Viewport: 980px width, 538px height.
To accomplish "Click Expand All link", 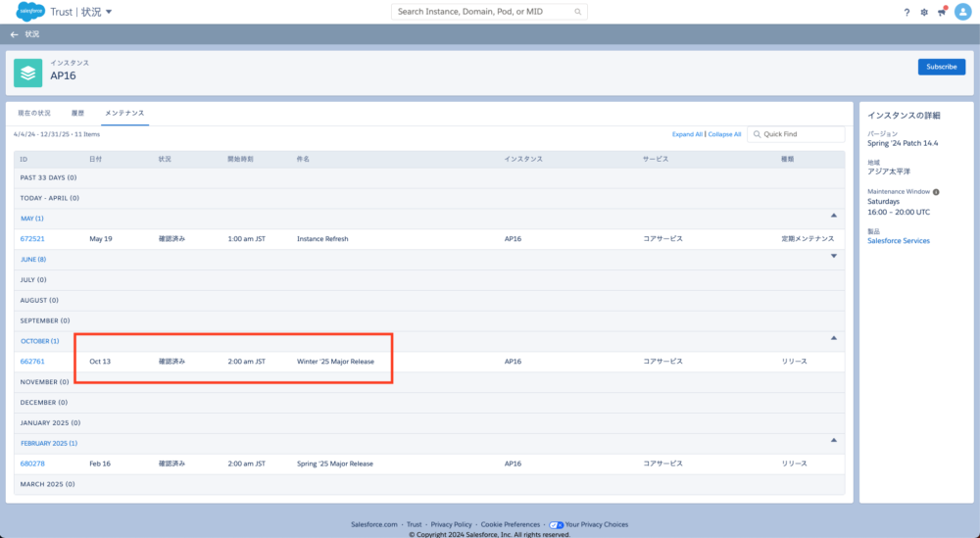I will pyautogui.click(x=687, y=134).
